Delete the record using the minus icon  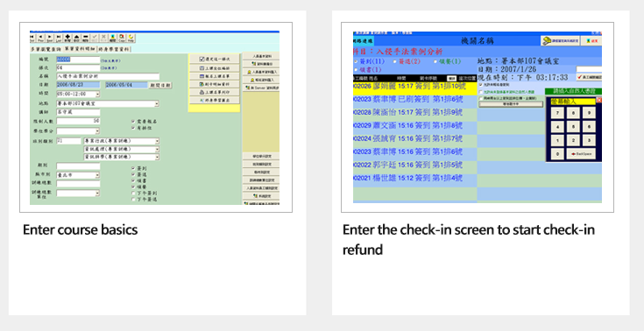coord(86,39)
